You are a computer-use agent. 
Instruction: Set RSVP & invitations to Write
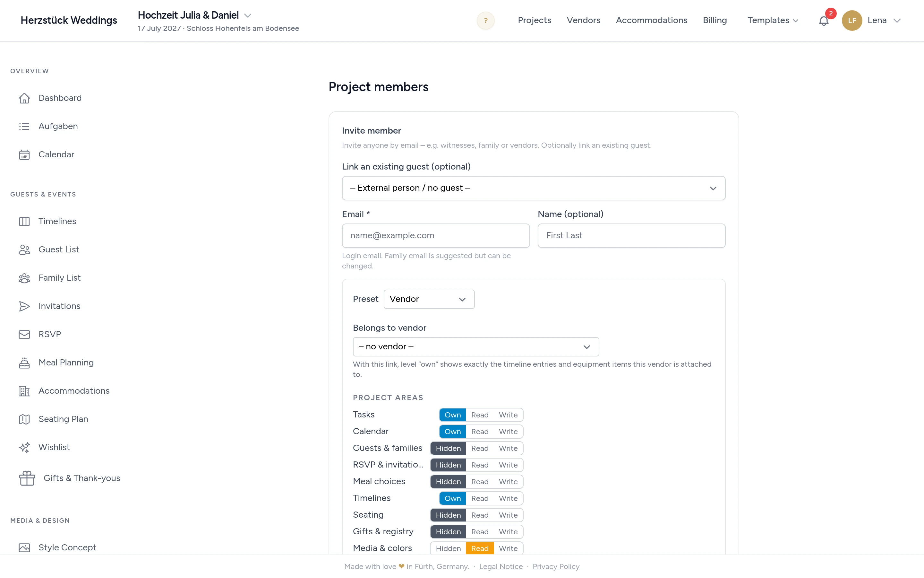508,465
